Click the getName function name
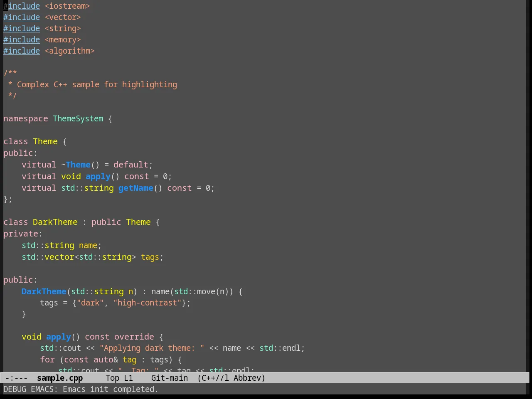Viewport: 532px width, 399px height. pos(136,188)
